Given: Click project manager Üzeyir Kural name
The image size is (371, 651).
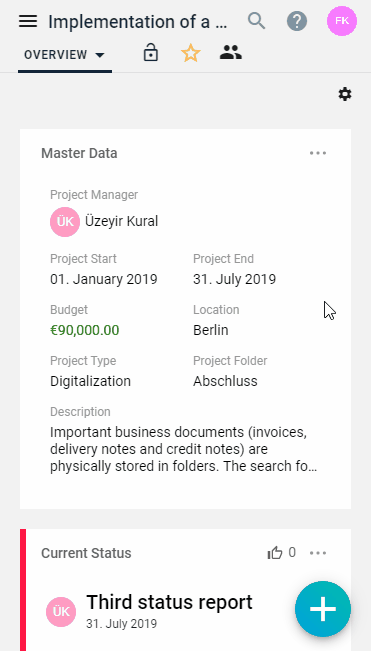Looking at the screenshot, I should click(122, 221).
